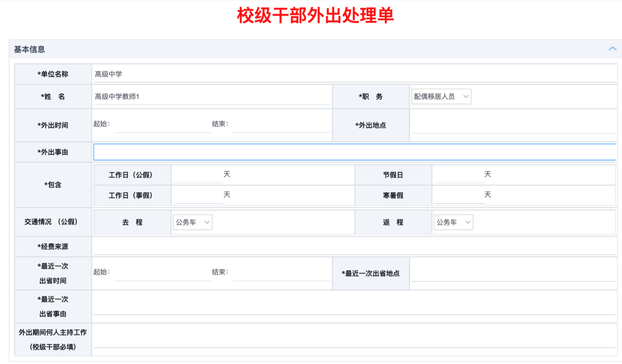The width and height of the screenshot is (622, 364).
Task: Open the 职务 dropdown
Action: pos(441,97)
